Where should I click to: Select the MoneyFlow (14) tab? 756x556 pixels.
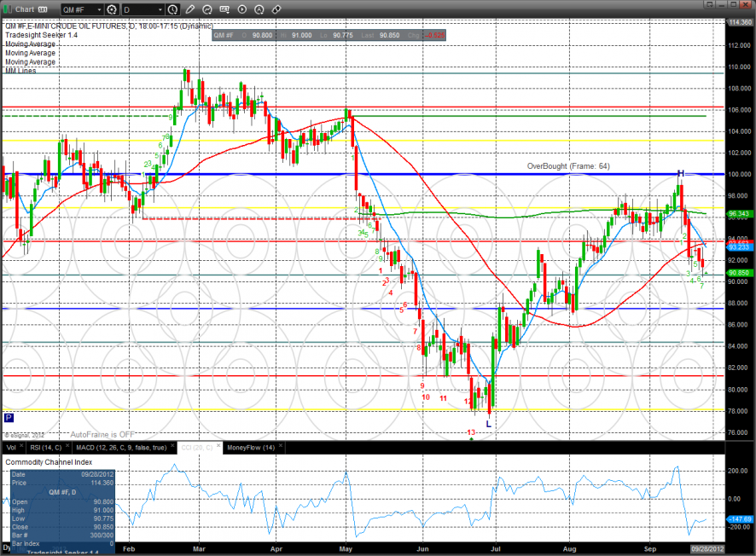(x=251, y=447)
